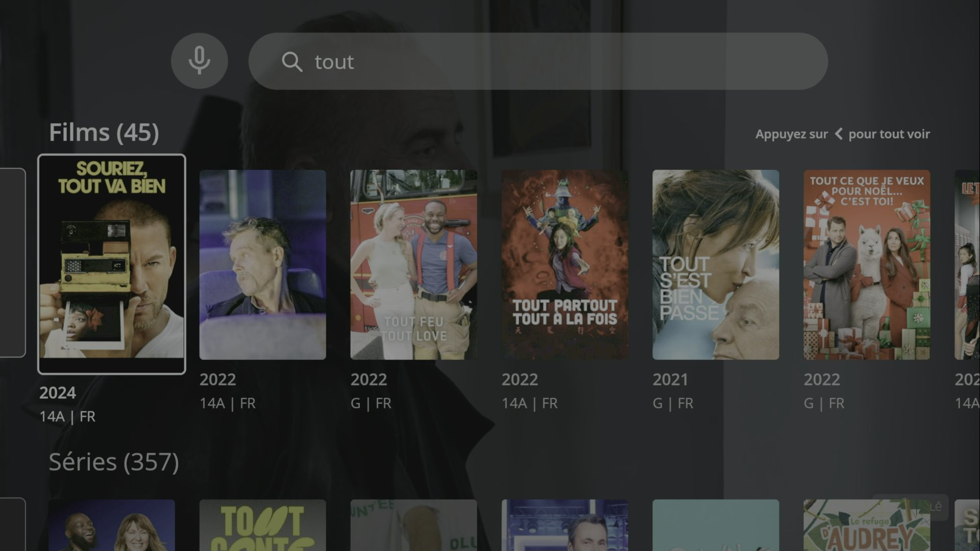Activate the microphone voice search button
This screenshot has height=551, width=980.
click(199, 61)
